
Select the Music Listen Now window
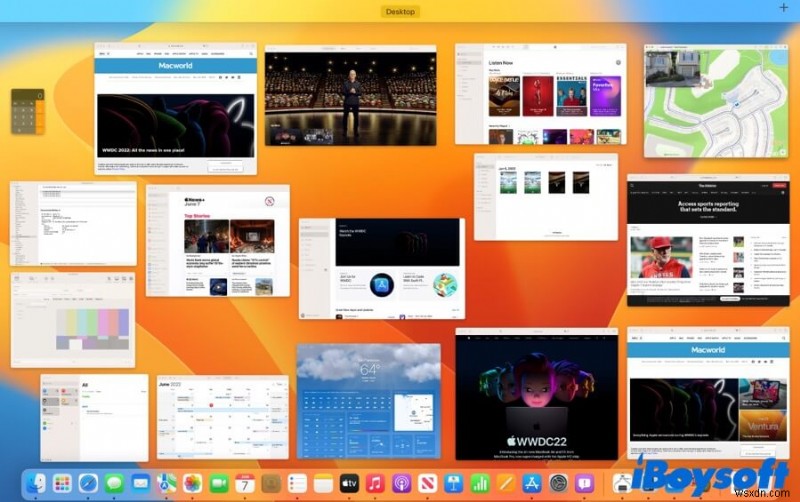541,94
